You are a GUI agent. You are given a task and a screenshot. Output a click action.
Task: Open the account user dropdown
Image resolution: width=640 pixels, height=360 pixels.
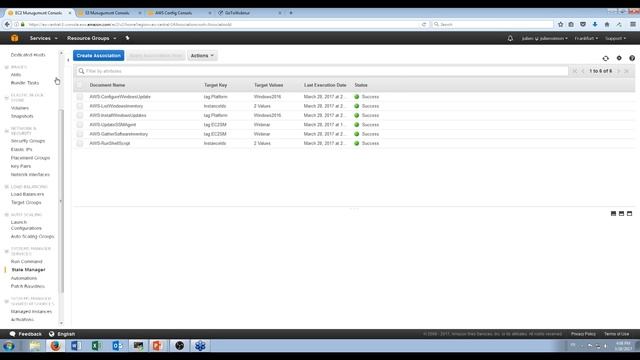pyautogui.click(x=544, y=38)
